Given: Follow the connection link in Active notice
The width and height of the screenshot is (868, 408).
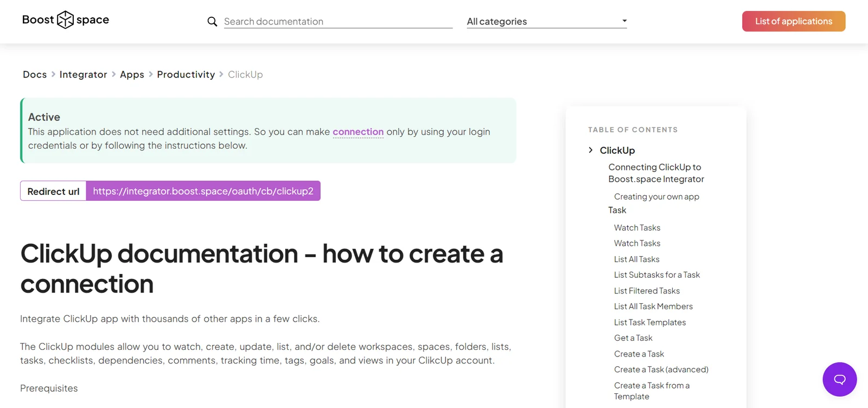Looking at the screenshot, I should click(358, 132).
